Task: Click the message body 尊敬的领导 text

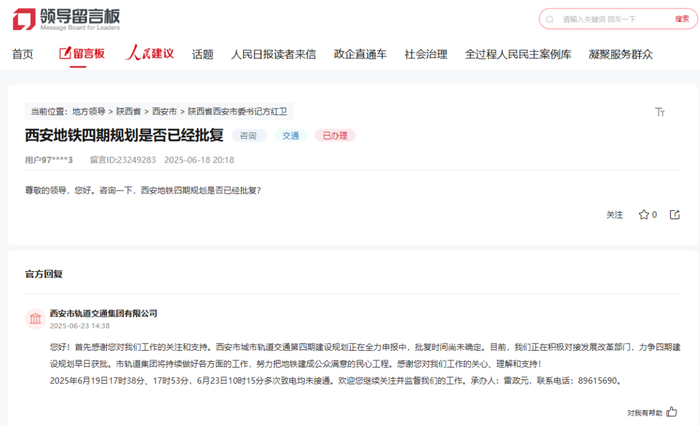Action: 143,190
